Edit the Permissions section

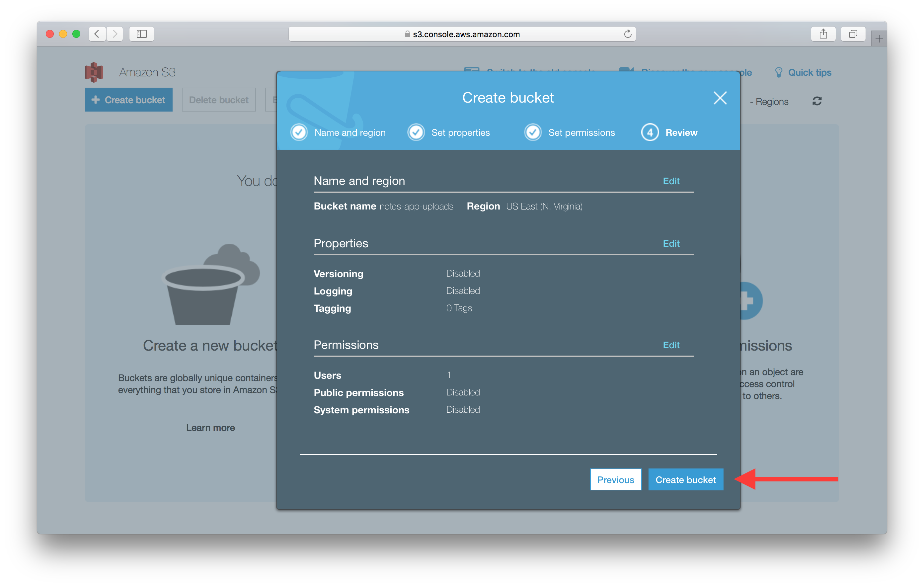point(671,345)
